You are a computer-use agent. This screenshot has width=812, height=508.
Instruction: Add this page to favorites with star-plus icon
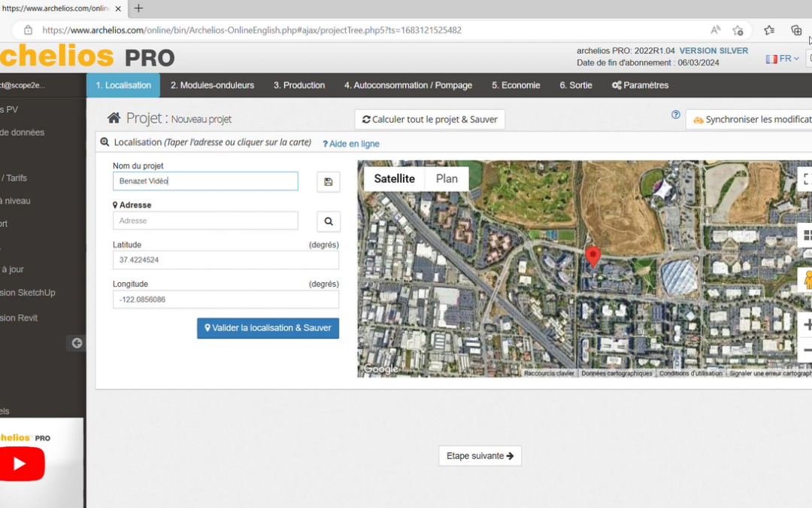738,30
